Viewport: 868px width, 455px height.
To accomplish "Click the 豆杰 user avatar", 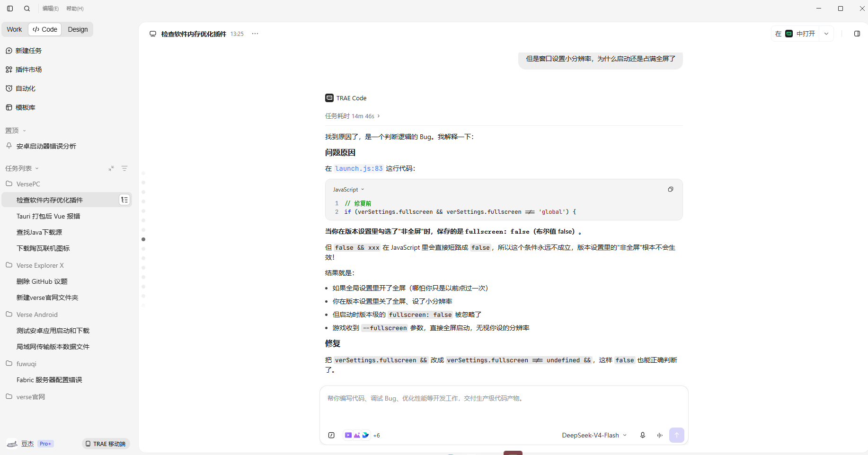I will [x=12, y=444].
